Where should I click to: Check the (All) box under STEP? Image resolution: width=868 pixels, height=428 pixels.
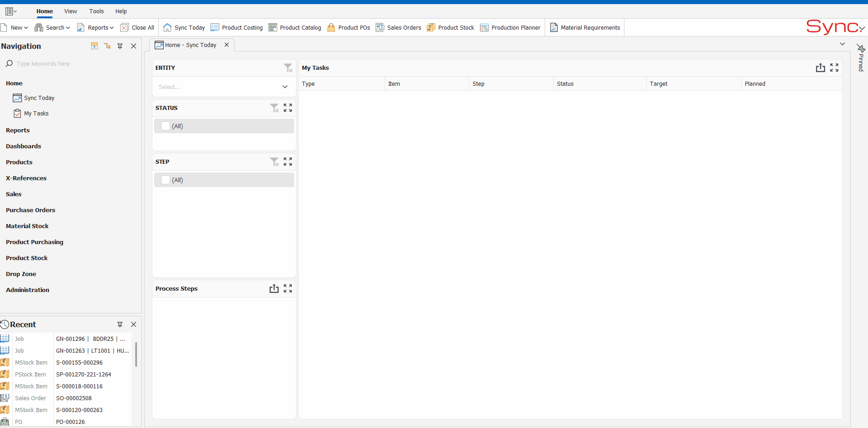pyautogui.click(x=166, y=180)
